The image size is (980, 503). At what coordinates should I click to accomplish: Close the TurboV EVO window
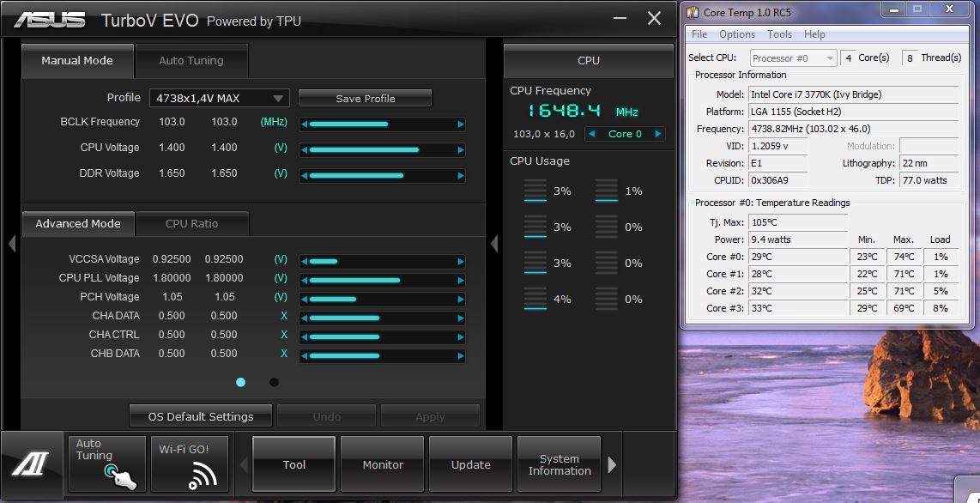coord(654,18)
